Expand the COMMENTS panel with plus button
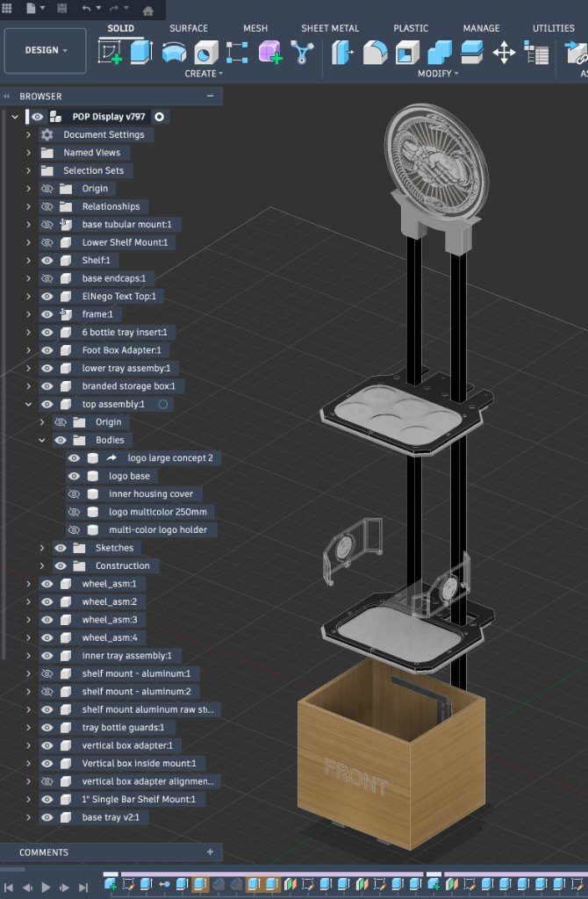 point(210,852)
